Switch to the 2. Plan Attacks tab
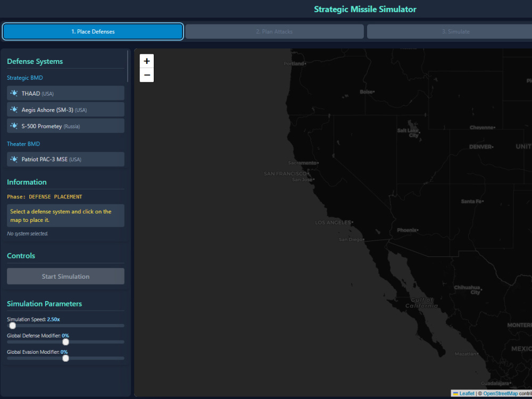Image resolution: width=532 pixels, height=399 pixels. click(x=274, y=31)
